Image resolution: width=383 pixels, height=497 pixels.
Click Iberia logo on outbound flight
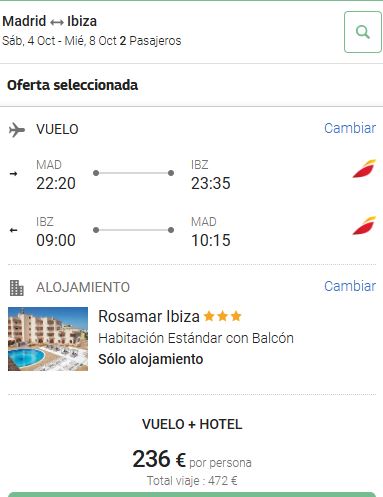[x=364, y=169]
